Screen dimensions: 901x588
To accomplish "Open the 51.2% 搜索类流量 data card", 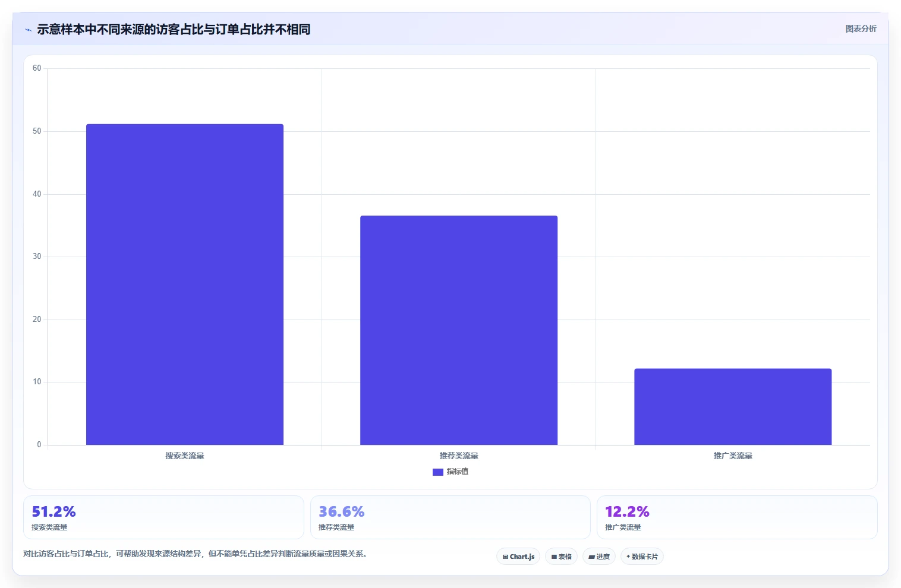I will (x=163, y=517).
